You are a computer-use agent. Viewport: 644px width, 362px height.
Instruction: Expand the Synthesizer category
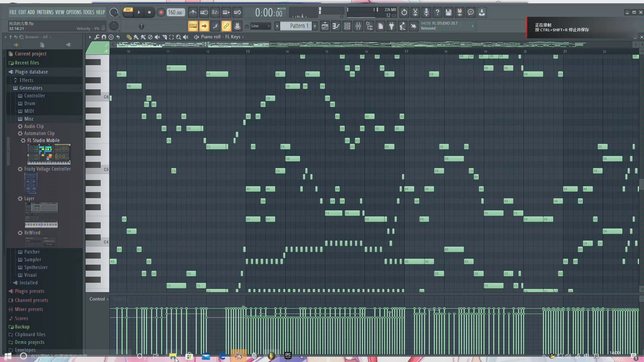pyautogui.click(x=36, y=267)
